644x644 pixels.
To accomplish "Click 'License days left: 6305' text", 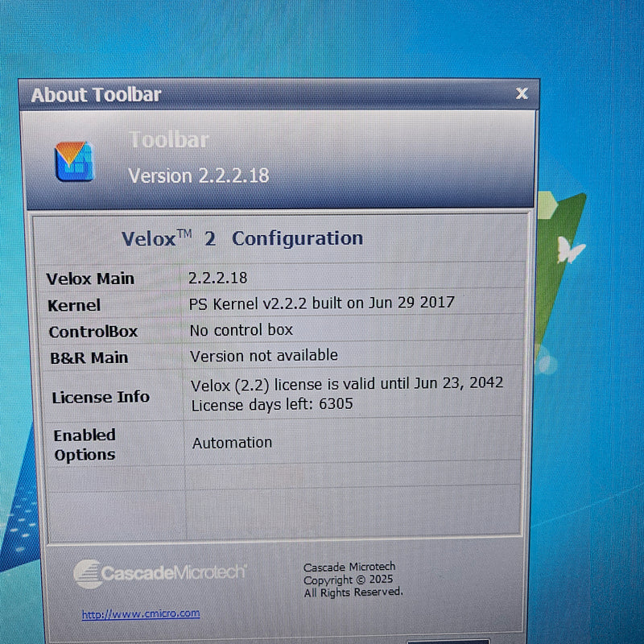I will (272, 404).
